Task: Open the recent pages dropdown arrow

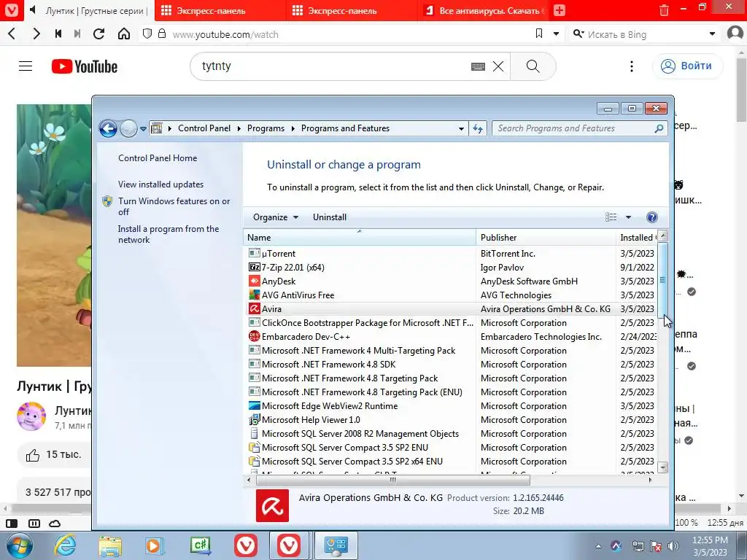Action: coord(143,128)
